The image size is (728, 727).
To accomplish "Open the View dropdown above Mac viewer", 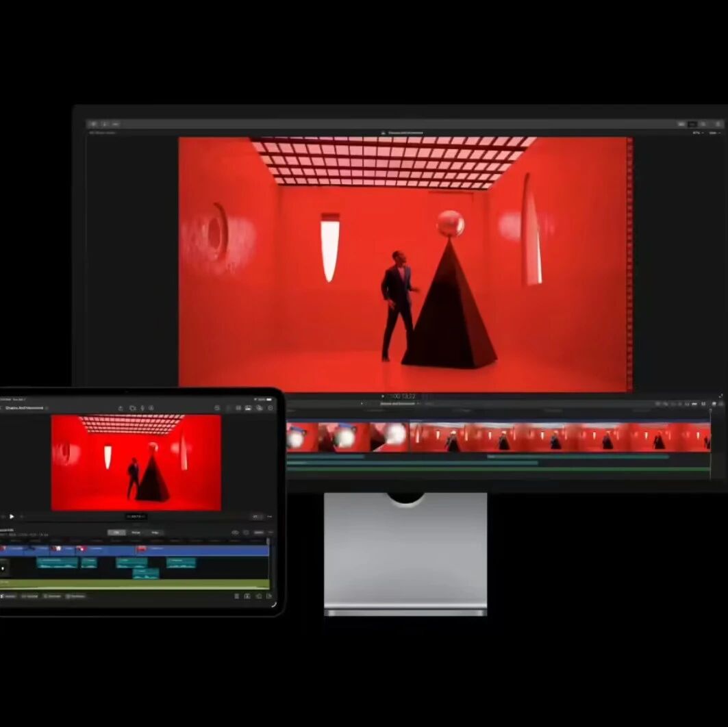I will [x=714, y=133].
